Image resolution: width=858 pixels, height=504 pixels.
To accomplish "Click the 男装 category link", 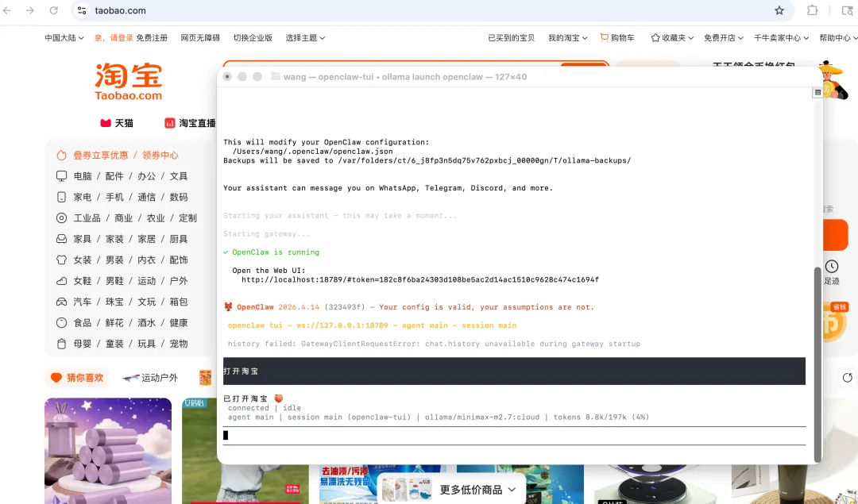I will click(x=114, y=260).
